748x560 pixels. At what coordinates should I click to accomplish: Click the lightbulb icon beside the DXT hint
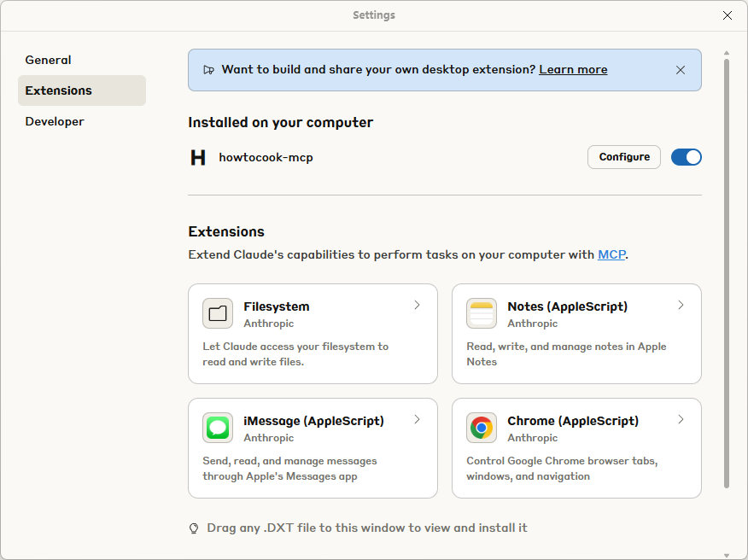194,528
